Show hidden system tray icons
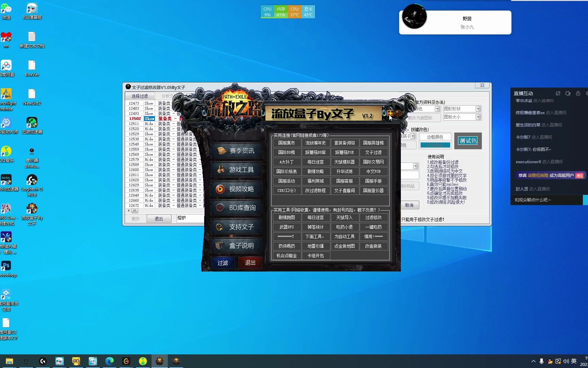588x368 pixels. [533, 361]
